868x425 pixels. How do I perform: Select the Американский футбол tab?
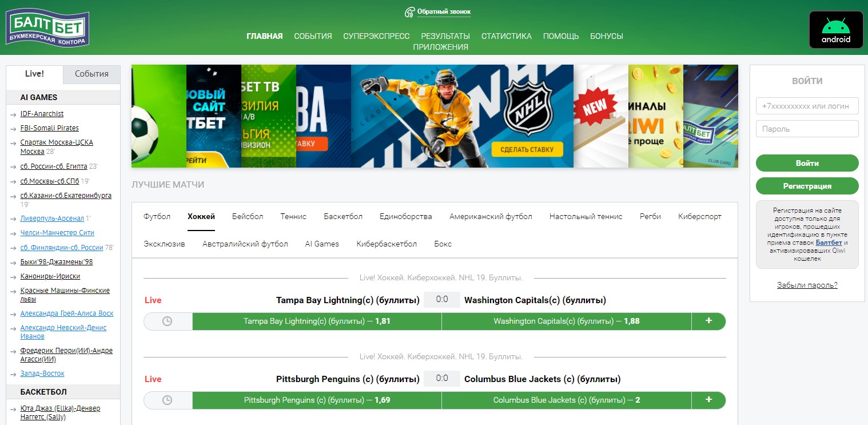point(491,217)
